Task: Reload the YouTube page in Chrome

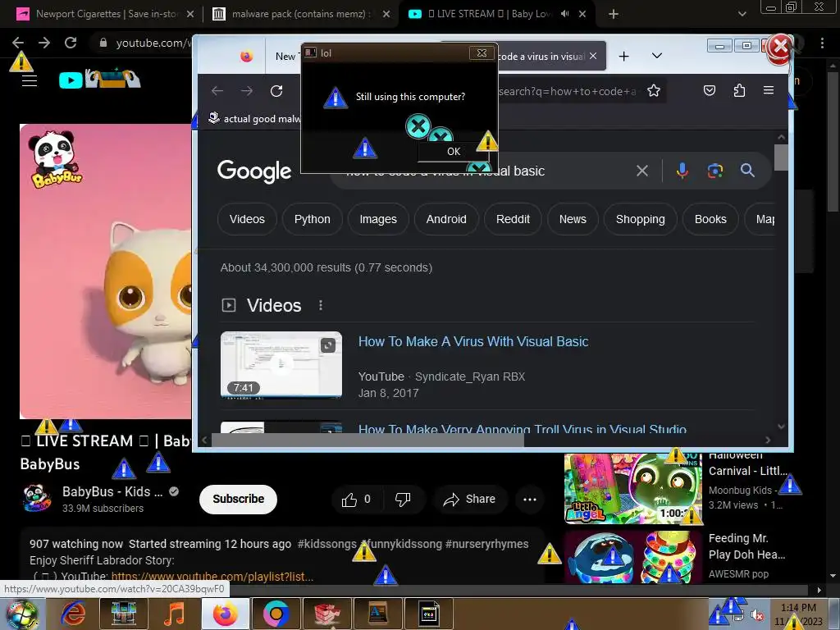Action: 71,43
